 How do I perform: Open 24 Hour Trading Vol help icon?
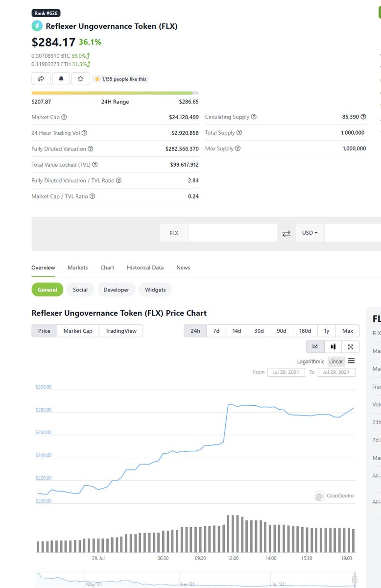[85, 133]
